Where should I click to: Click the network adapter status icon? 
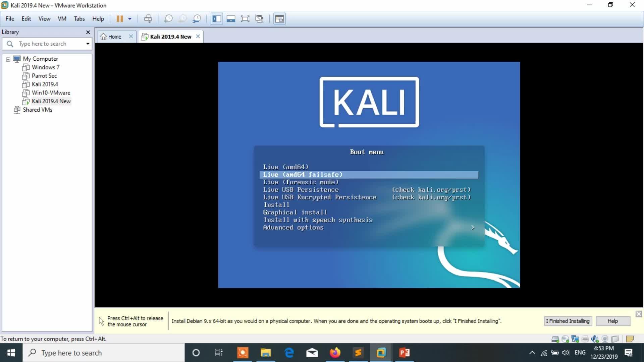(x=575, y=339)
